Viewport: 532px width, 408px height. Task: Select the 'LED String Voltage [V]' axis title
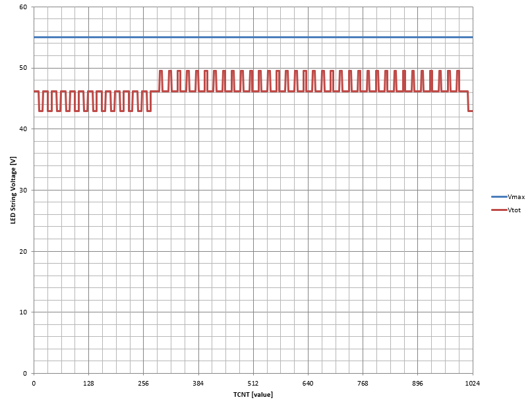13,190
